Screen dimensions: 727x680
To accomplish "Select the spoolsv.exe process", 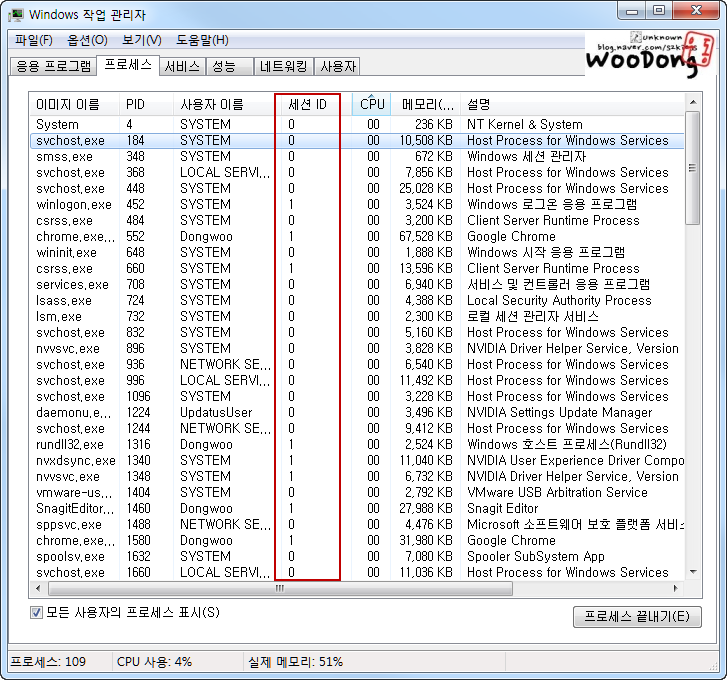I will 357,556.
